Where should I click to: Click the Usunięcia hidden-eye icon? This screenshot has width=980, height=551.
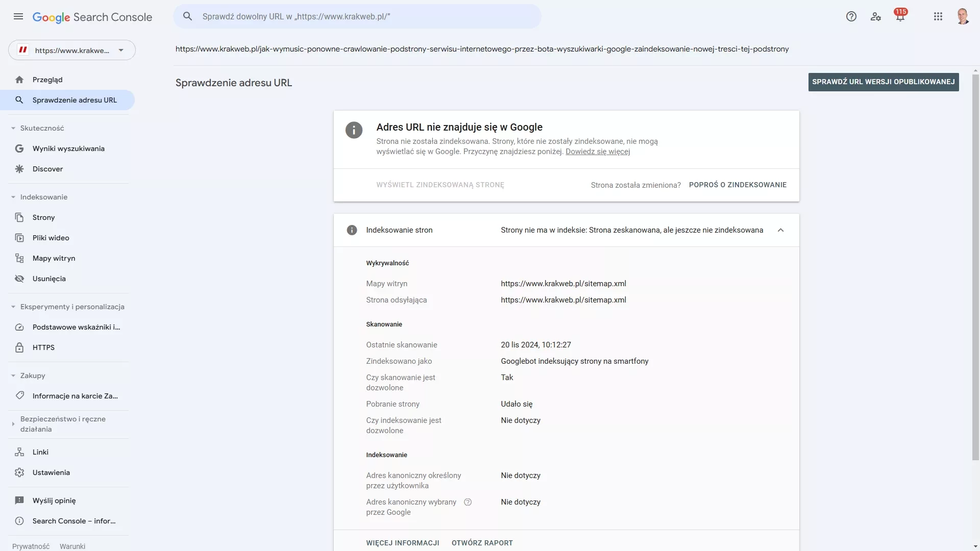(19, 279)
